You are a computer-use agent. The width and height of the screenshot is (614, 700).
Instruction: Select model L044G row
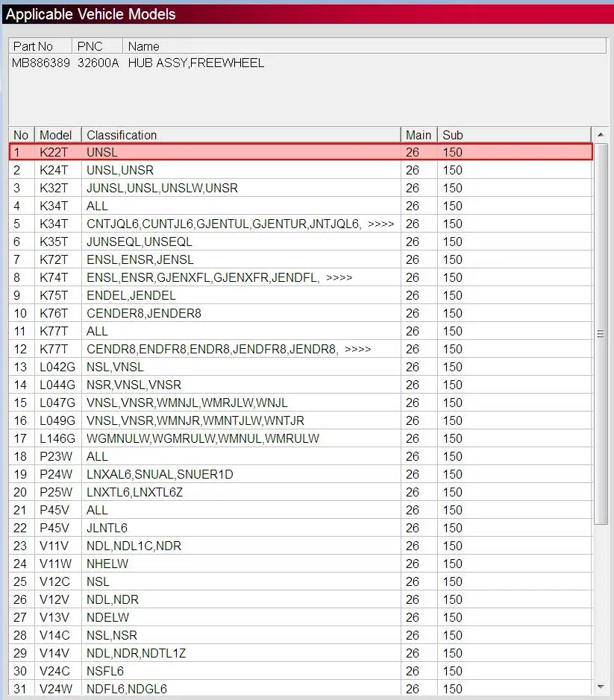coord(301,385)
